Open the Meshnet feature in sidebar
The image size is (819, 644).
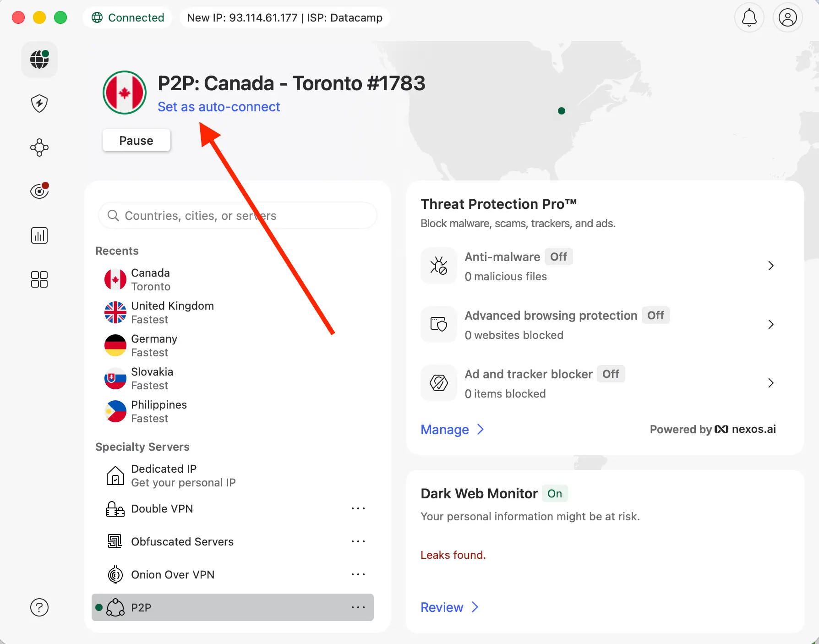39,147
